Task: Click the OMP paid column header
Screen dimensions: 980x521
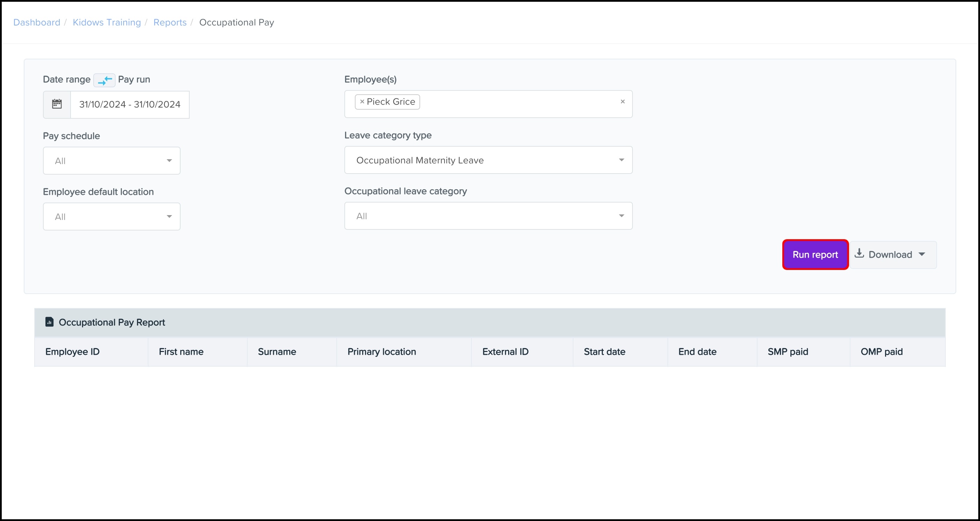Action: pos(881,352)
